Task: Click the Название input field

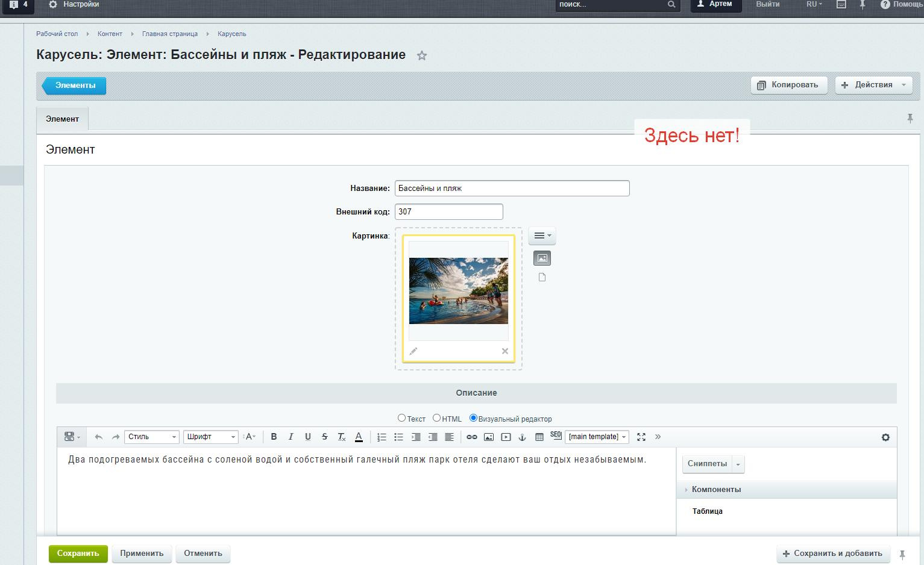Action: pyautogui.click(x=512, y=188)
